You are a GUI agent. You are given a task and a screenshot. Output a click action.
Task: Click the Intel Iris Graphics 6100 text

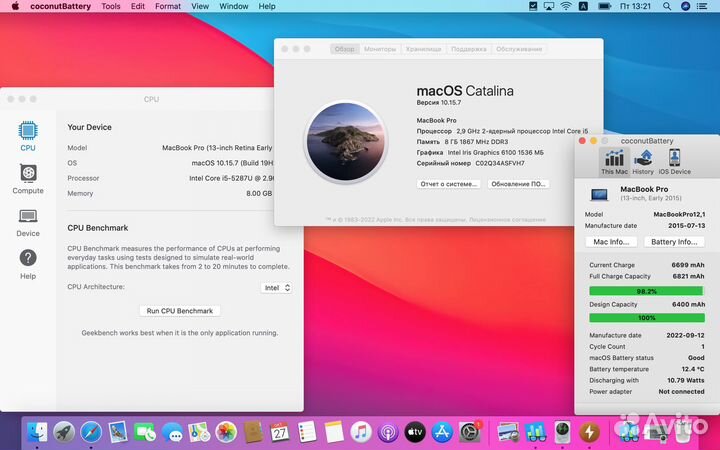[x=495, y=152]
